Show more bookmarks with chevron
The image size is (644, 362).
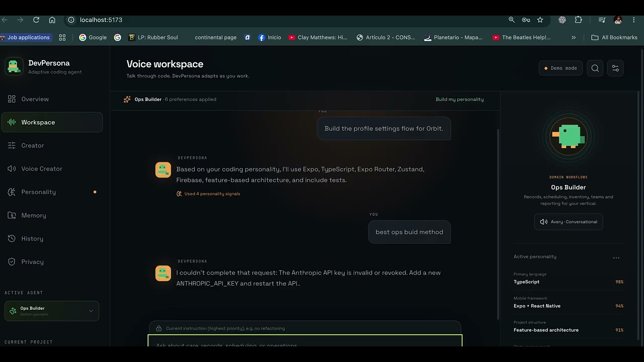[574, 37]
